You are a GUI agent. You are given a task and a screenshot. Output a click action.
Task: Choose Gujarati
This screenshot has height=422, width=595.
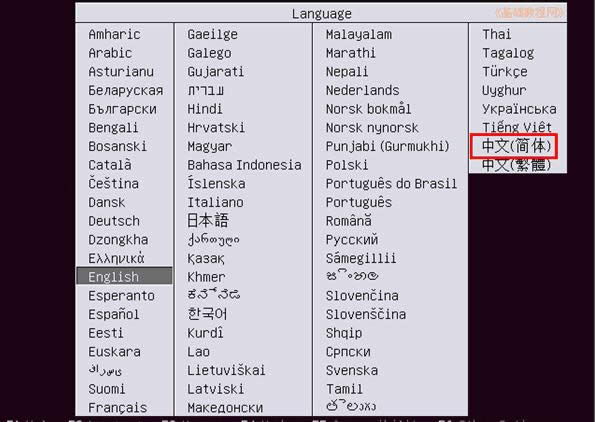tap(216, 72)
